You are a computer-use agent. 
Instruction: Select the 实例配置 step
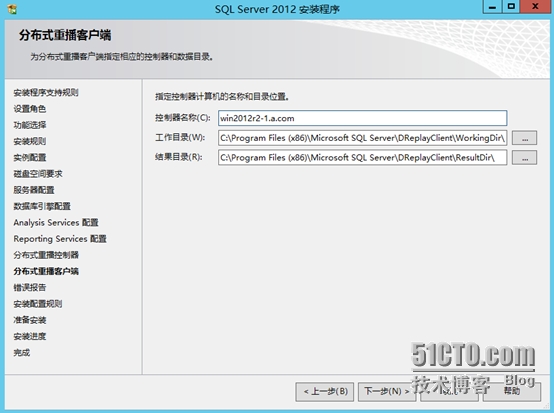point(30,158)
